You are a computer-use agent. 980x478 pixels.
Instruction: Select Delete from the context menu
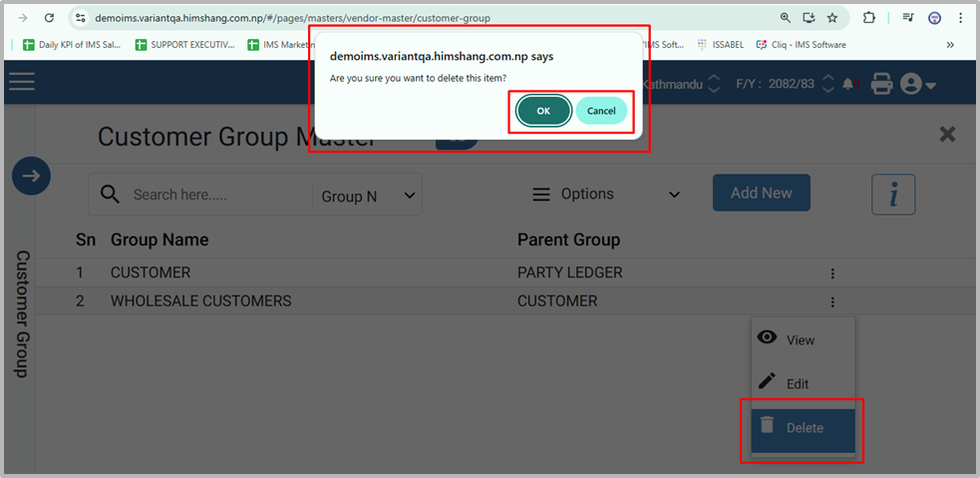(x=804, y=428)
